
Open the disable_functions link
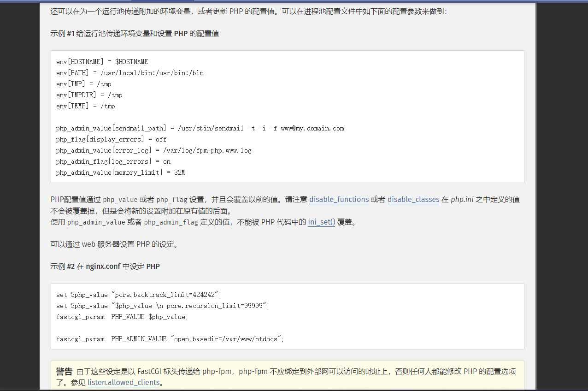point(339,200)
